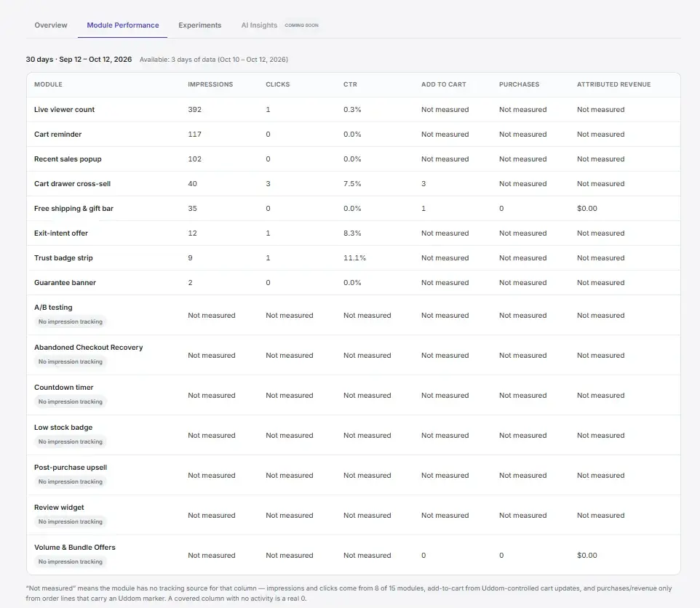
Task: Select the Module Performance tab
Action: point(123,25)
